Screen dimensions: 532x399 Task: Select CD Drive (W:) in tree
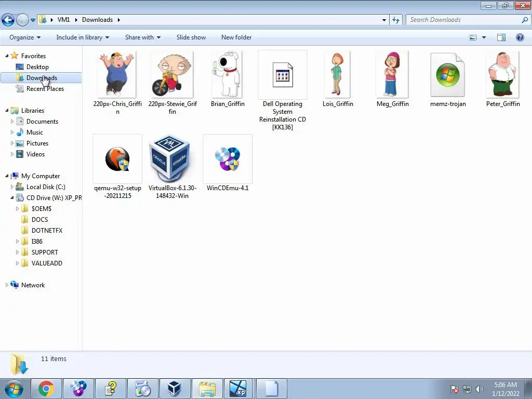tap(54, 198)
